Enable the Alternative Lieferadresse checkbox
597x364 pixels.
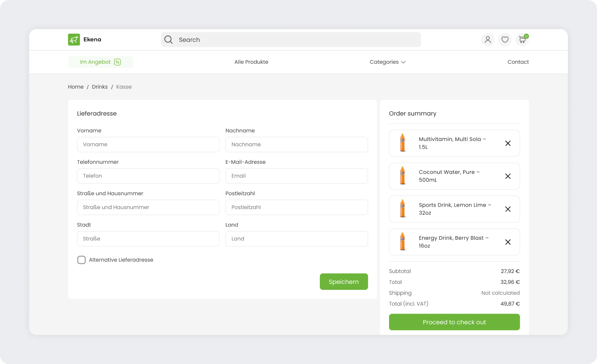tap(81, 260)
